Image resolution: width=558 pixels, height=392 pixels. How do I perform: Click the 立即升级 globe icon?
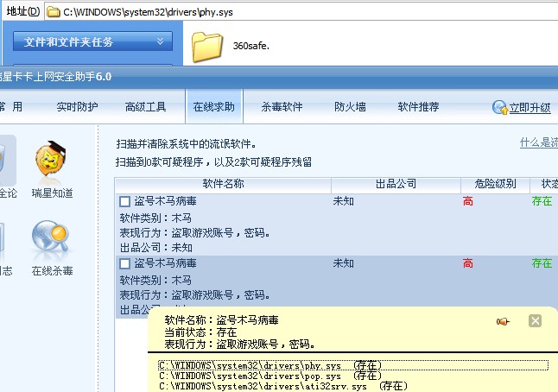500,107
